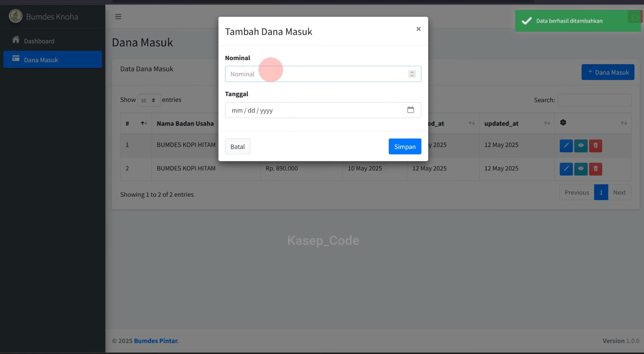This screenshot has width=644, height=354.
Task: Delete row 2 with trash icon
Action: tap(595, 169)
